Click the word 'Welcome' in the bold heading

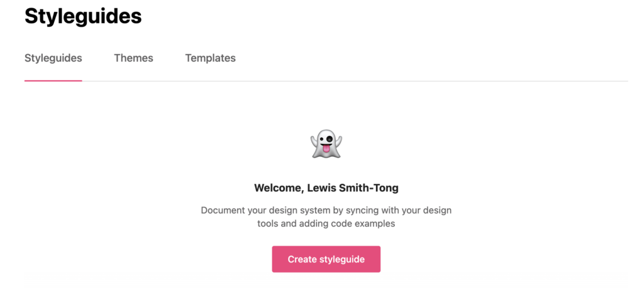click(279, 188)
